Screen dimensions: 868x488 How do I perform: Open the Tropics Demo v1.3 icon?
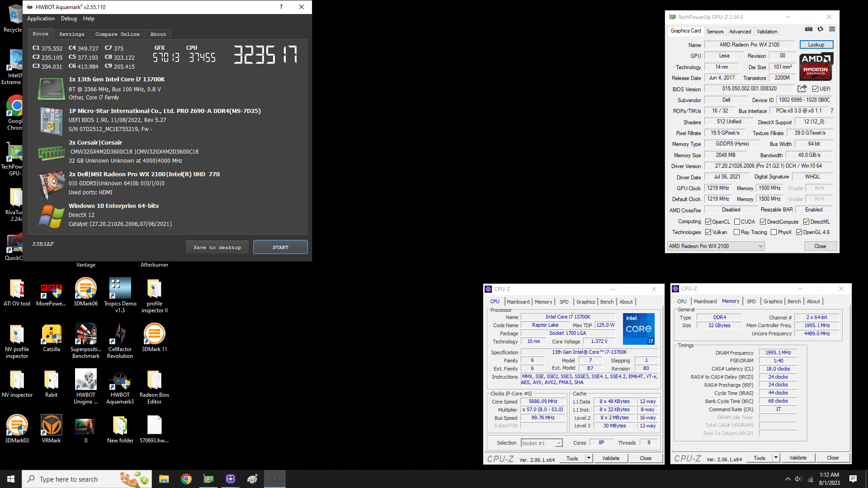tap(120, 295)
